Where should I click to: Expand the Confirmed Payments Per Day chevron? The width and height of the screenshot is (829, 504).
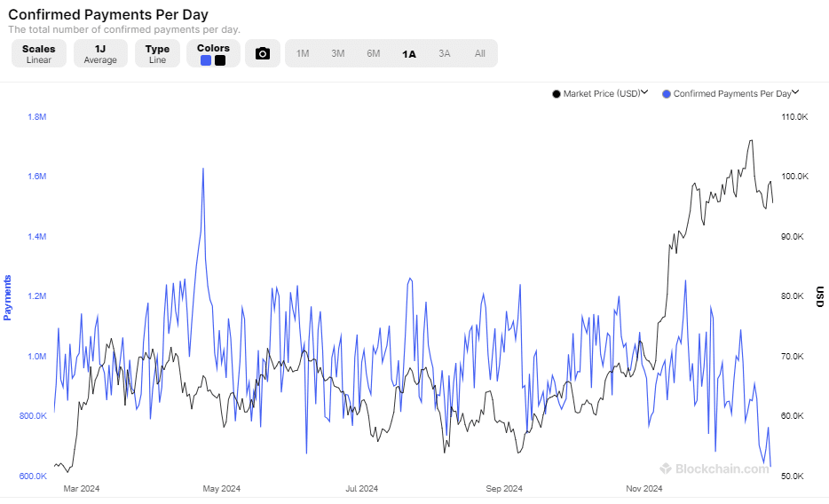pos(795,92)
